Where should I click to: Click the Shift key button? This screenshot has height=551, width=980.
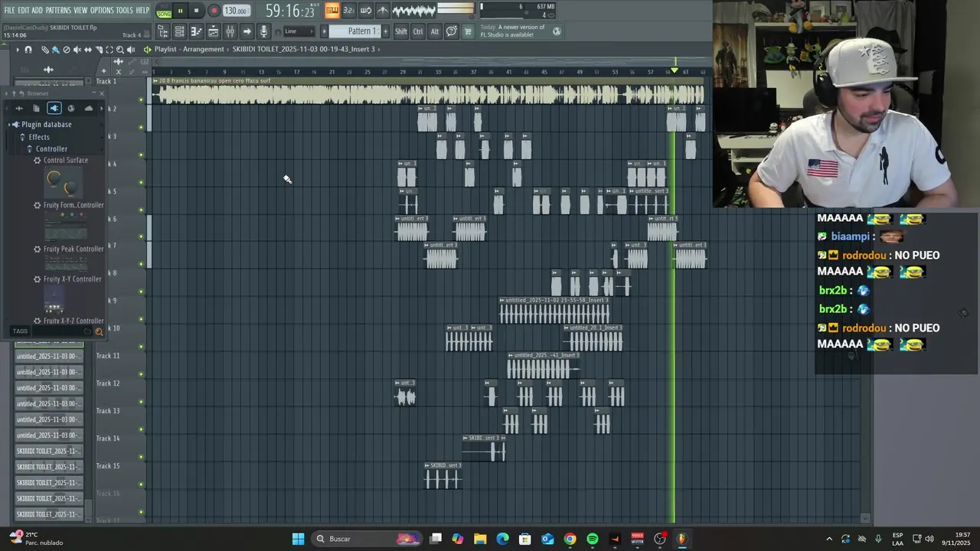coord(401,31)
